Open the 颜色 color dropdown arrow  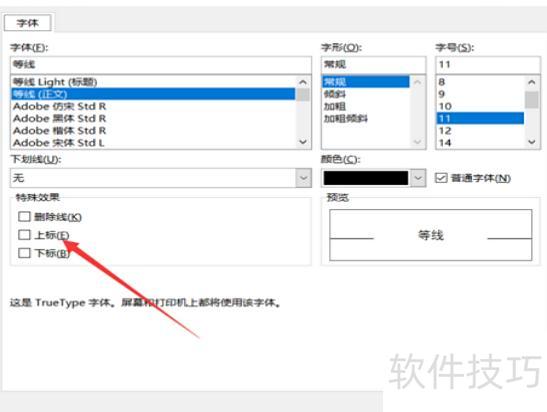tap(418, 178)
